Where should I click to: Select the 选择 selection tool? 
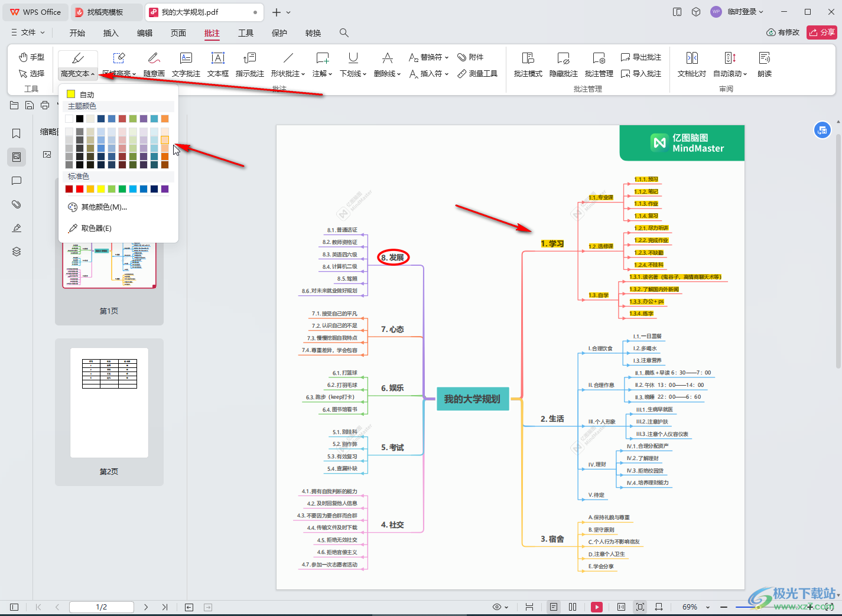31,74
